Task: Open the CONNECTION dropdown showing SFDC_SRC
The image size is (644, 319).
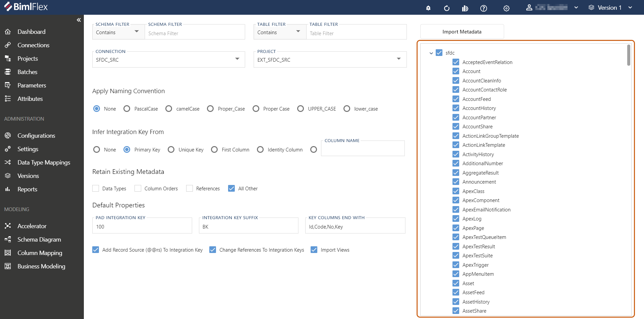Action: click(238, 59)
